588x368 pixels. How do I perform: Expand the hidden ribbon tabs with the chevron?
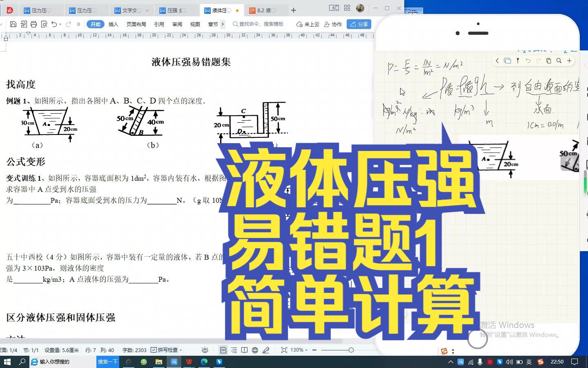click(x=223, y=24)
